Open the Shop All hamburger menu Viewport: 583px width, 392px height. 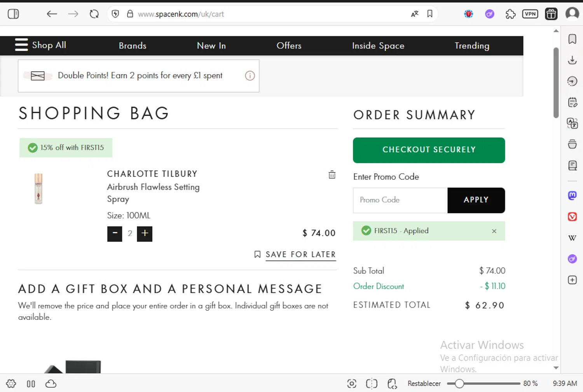coord(40,45)
